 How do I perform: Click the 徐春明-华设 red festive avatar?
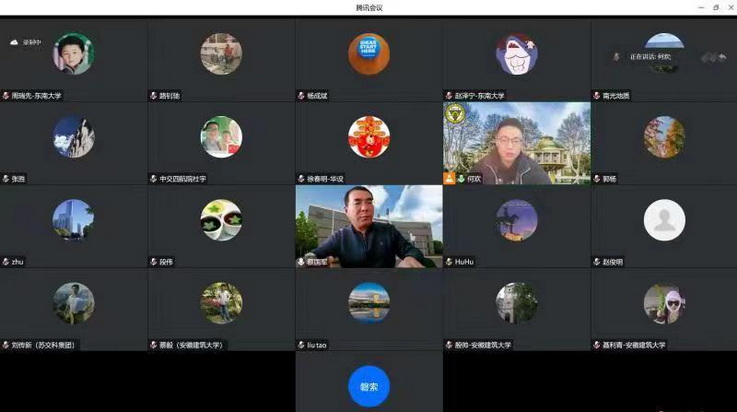[368, 137]
